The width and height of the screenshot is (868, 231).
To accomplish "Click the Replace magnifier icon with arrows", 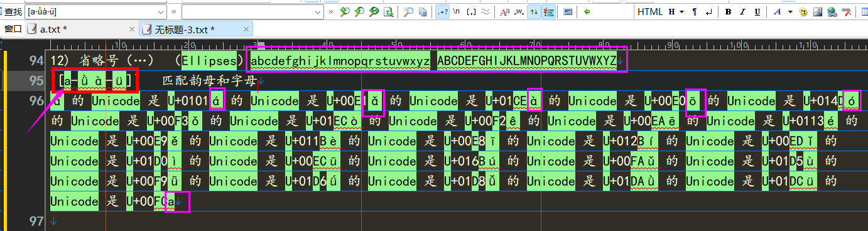I will 374,11.
